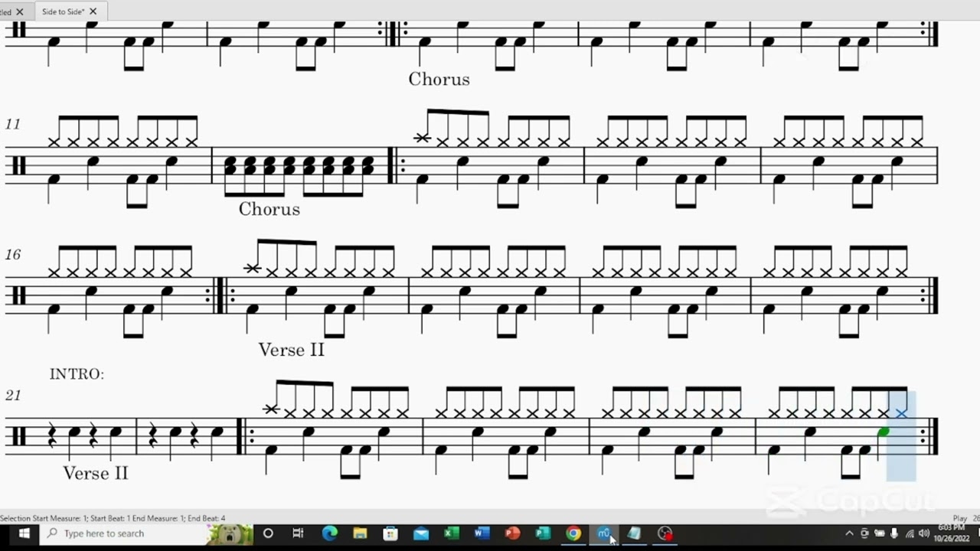
Task: Open the clock and calendar panel
Action: 952,533
